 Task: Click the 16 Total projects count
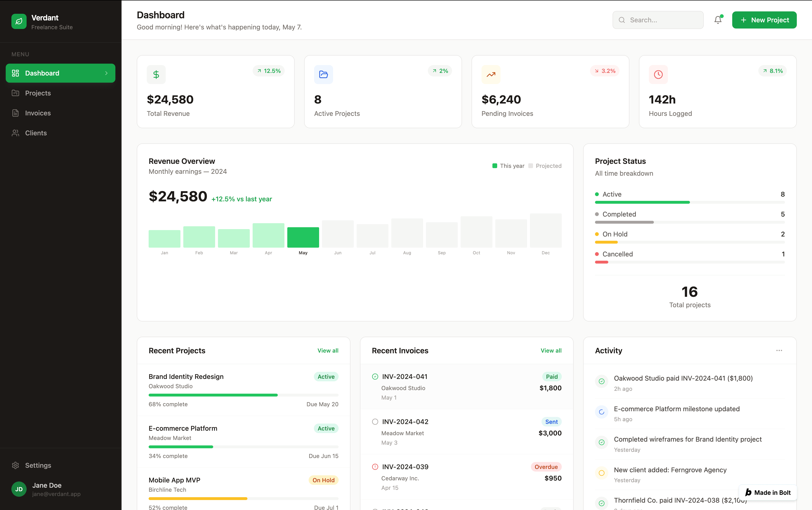pos(689,292)
